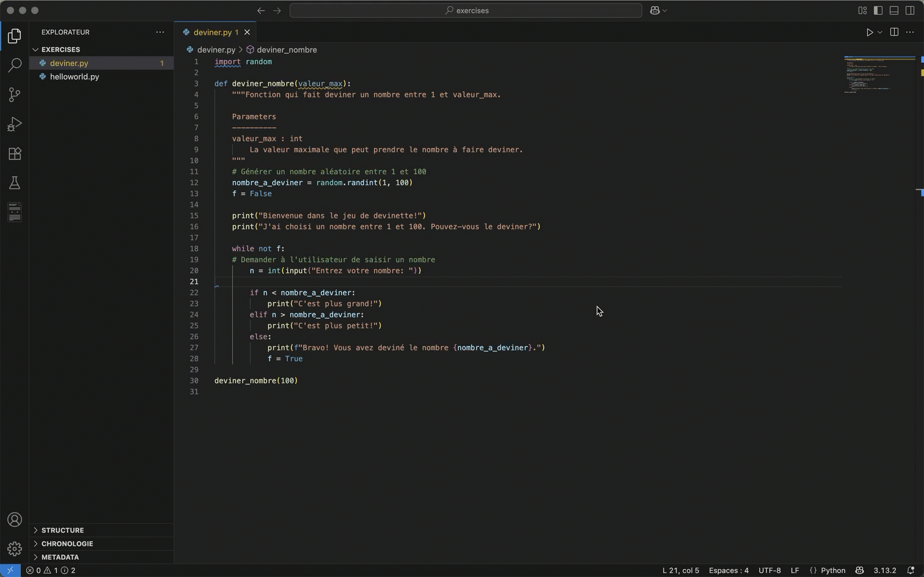
Task: Change indentation via Espaces : 4
Action: tap(728, 570)
